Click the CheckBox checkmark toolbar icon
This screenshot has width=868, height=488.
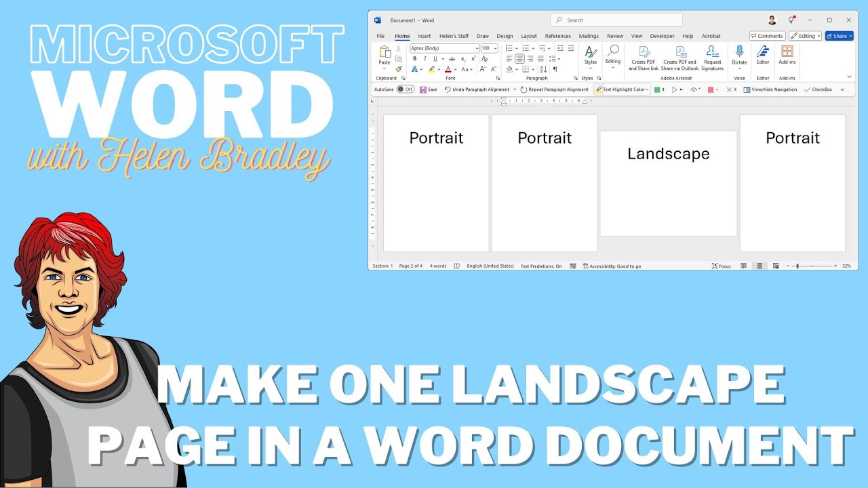[x=807, y=89]
